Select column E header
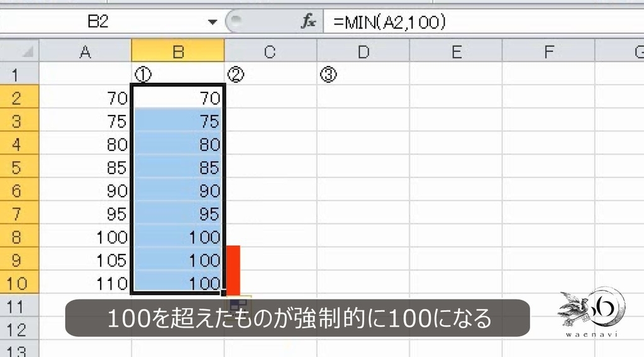Image resolution: width=644 pixels, height=357 pixels. click(456, 51)
